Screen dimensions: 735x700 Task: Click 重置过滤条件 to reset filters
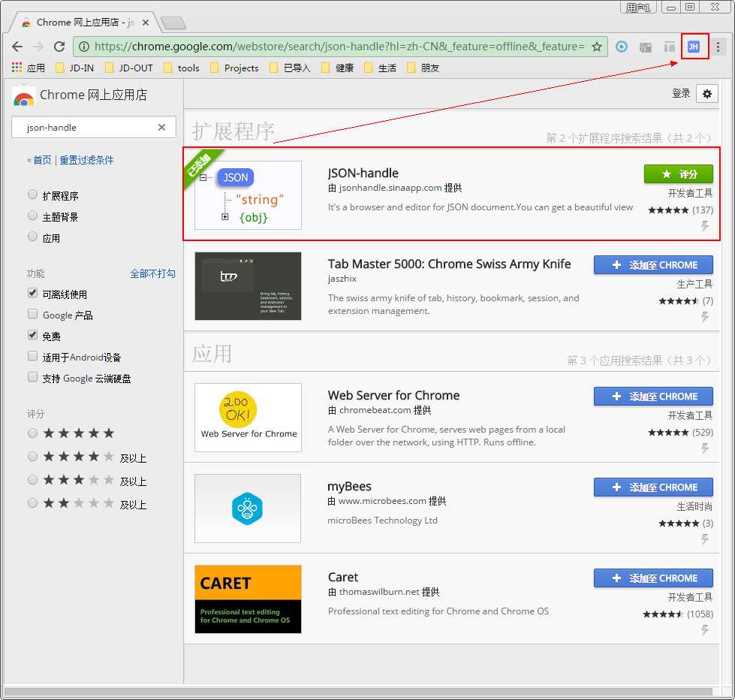point(86,160)
